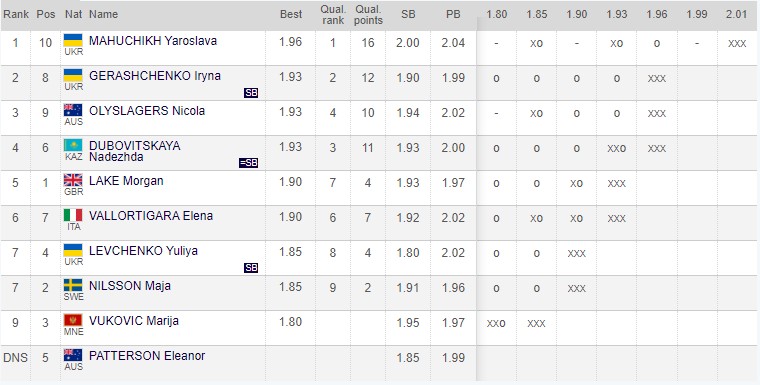Sort by the Rank column header
This screenshot has height=385, width=760.
16,15
